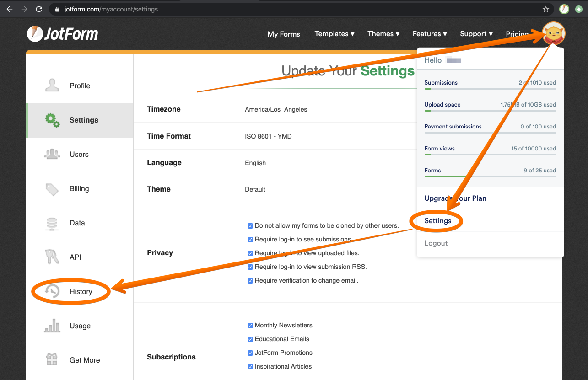
Task: Click the Get More gift icon
Action: click(x=52, y=359)
